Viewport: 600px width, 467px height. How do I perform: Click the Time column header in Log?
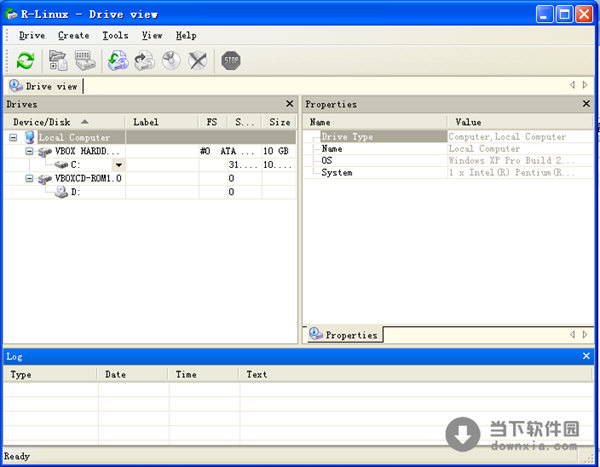tap(204, 374)
